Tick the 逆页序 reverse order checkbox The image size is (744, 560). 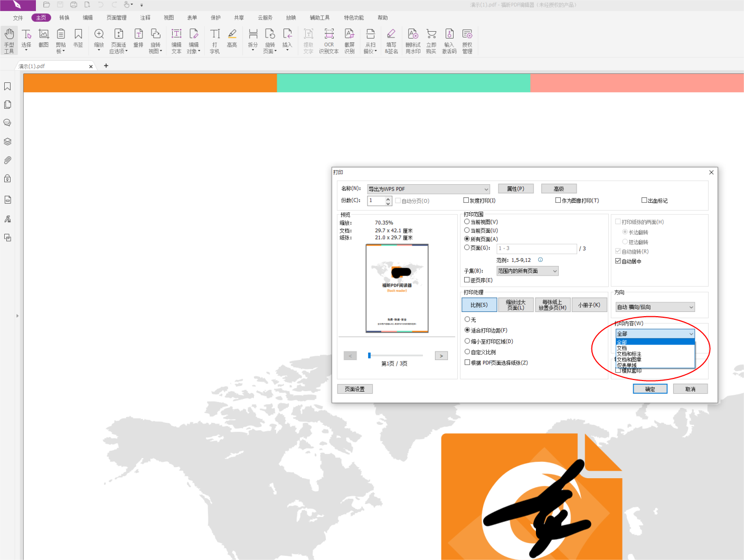tap(467, 280)
